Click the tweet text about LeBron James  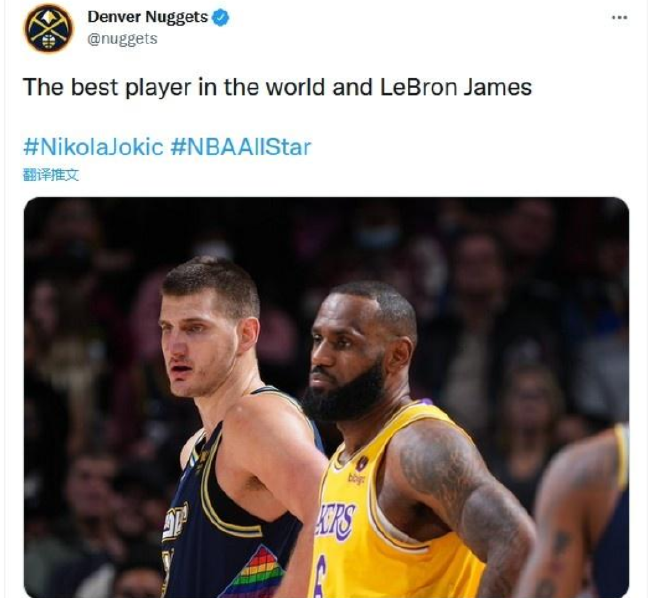(x=277, y=87)
